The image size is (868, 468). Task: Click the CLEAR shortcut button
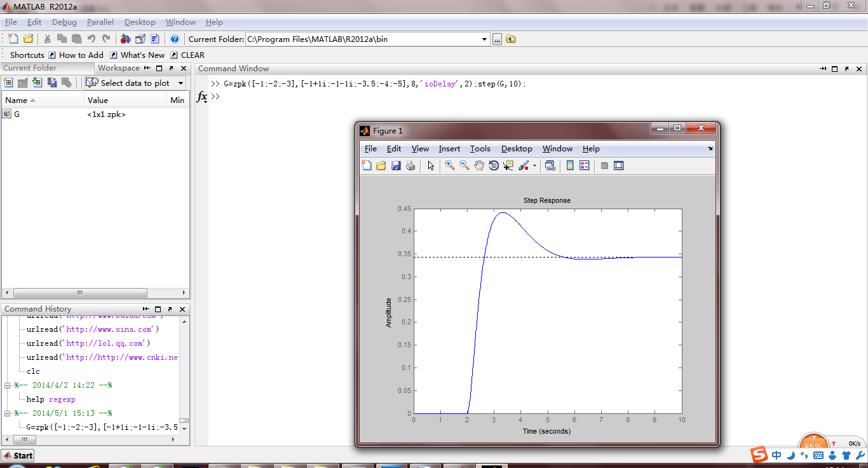192,55
